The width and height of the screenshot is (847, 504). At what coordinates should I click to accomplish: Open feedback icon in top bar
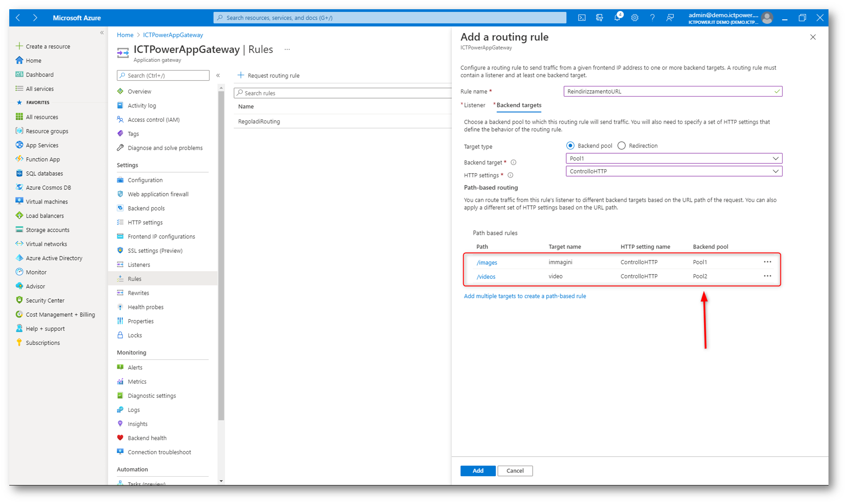pos(670,18)
